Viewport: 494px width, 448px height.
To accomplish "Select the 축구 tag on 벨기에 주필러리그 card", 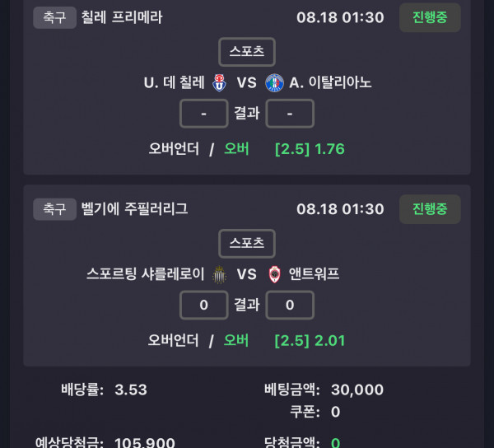I will pyautogui.click(x=54, y=209).
